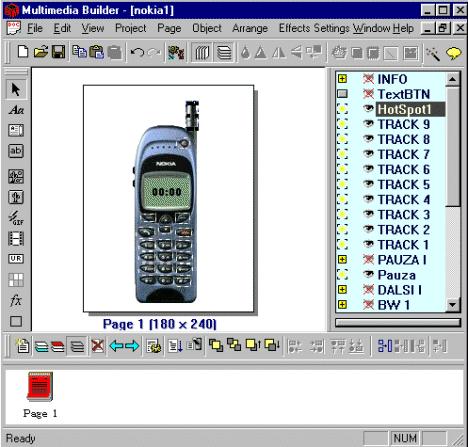This screenshot has width=468, height=447.
Task: Click the object list scroll up arrow
Action: point(453,79)
